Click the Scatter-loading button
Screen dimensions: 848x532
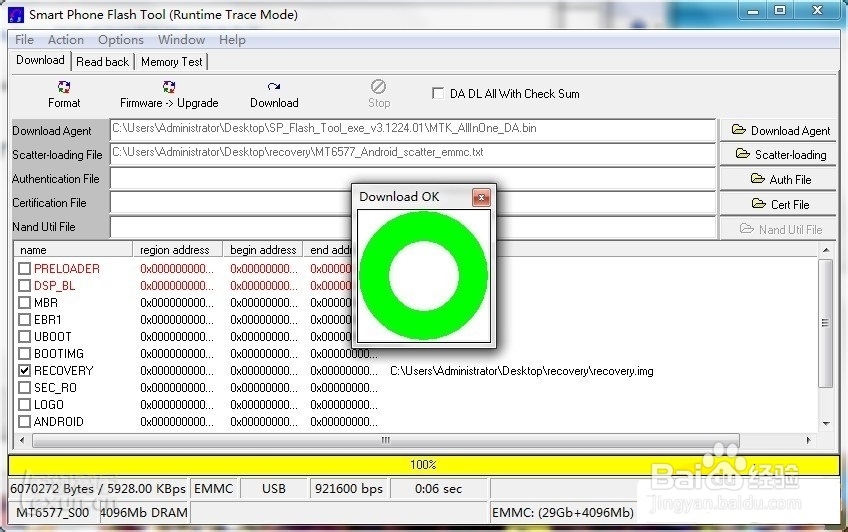click(778, 155)
